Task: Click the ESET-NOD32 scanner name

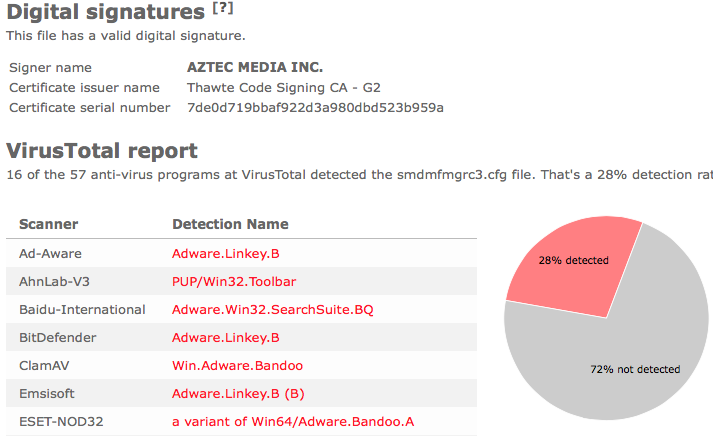Action: [x=61, y=422]
